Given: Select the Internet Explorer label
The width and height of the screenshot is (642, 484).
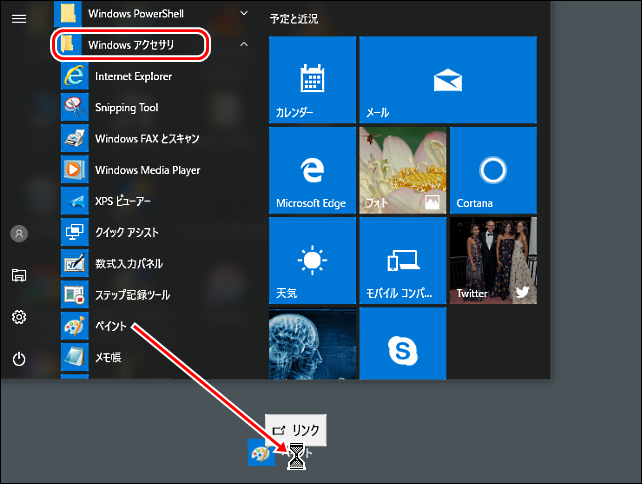Looking at the screenshot, I should pyautogui.click(x=133, y=76).
